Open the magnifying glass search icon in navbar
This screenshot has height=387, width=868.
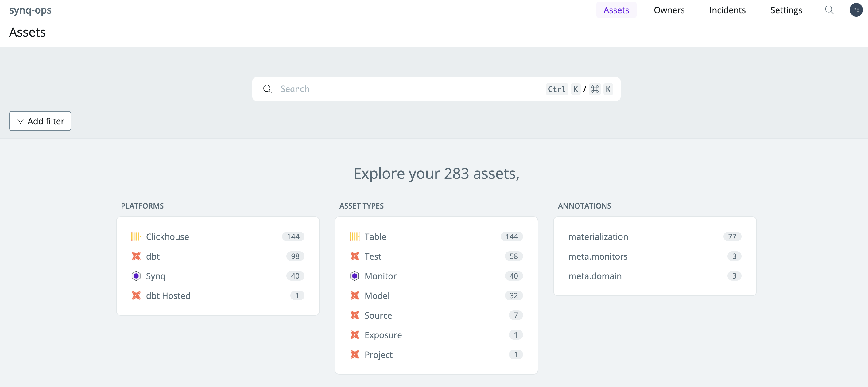pyautogui.click(x=829, y=10)
